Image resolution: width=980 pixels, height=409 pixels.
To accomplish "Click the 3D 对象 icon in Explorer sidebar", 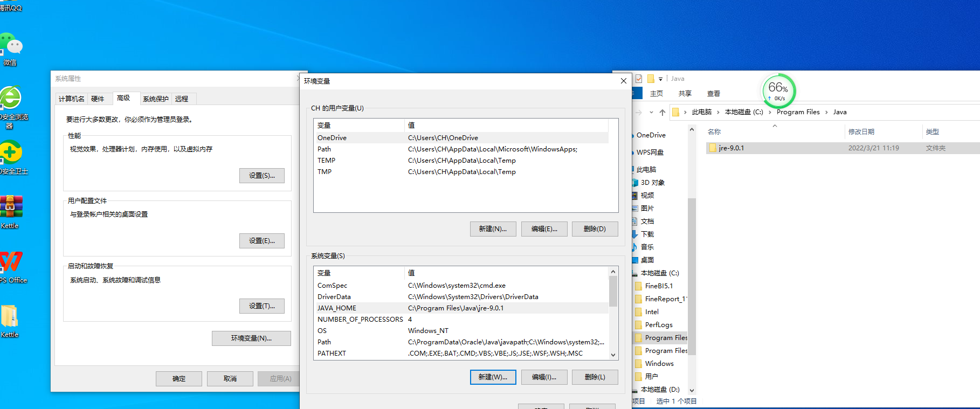I will pyautogui.click(x=635, y=183).
